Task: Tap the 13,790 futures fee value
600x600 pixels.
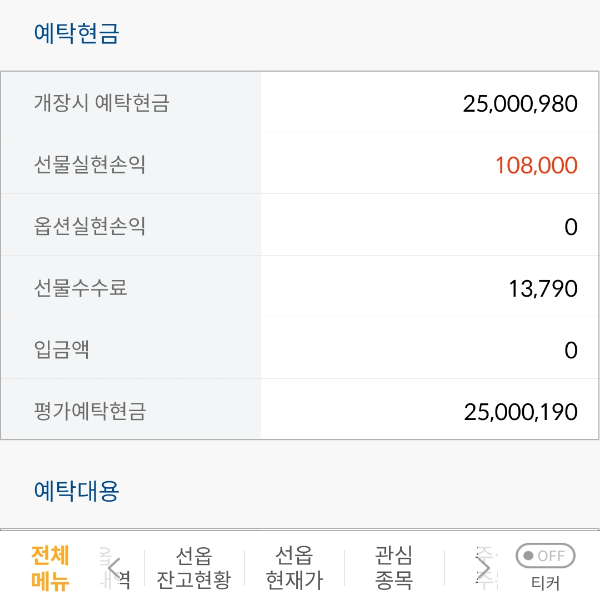Action: (543, 289)
